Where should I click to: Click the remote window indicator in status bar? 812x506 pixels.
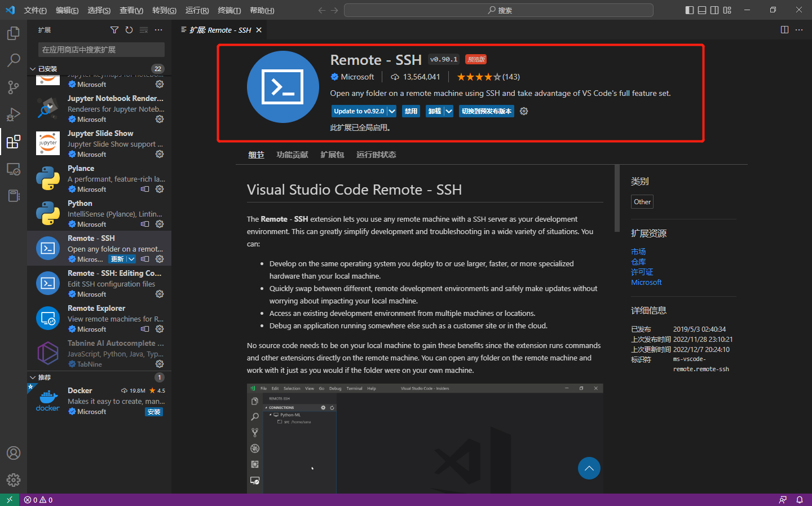click(10, 500)
